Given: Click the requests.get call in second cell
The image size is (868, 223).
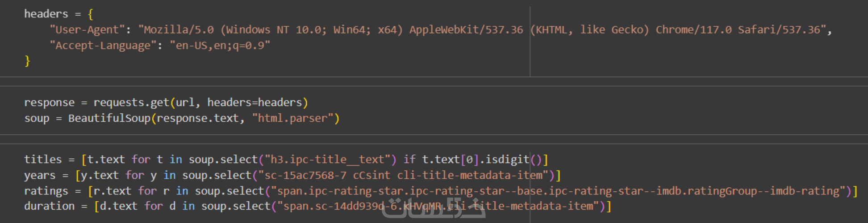Looking at the screenshot, I should 131,103.
